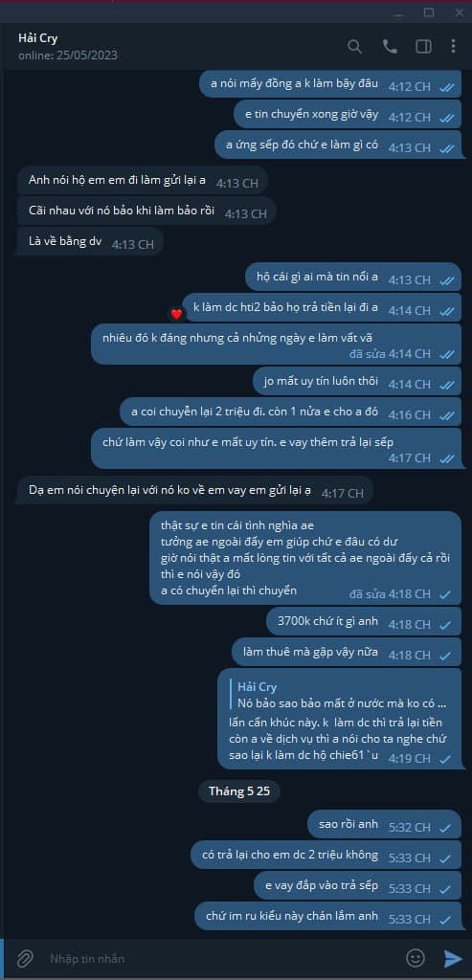
Task: Open the emoji picker smiley icon
Action: [416, 957]
